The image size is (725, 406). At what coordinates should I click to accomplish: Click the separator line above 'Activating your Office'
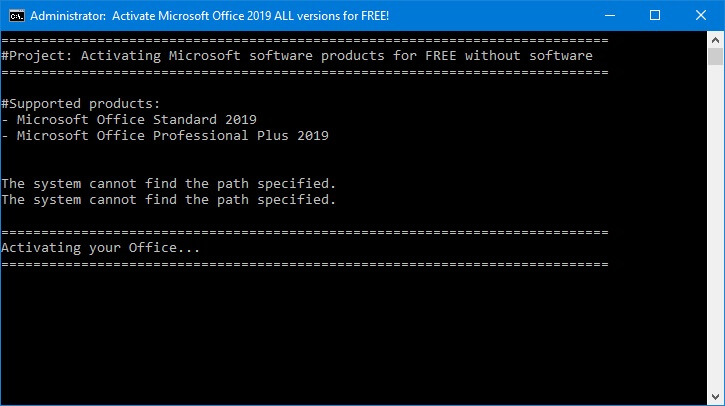pyautogui.click(x=305, y=231)
